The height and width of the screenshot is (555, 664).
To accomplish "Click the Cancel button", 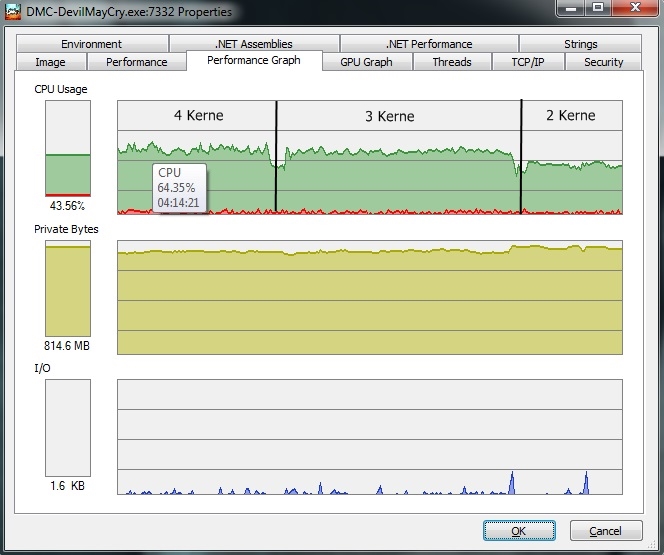I will coord(606,531).
